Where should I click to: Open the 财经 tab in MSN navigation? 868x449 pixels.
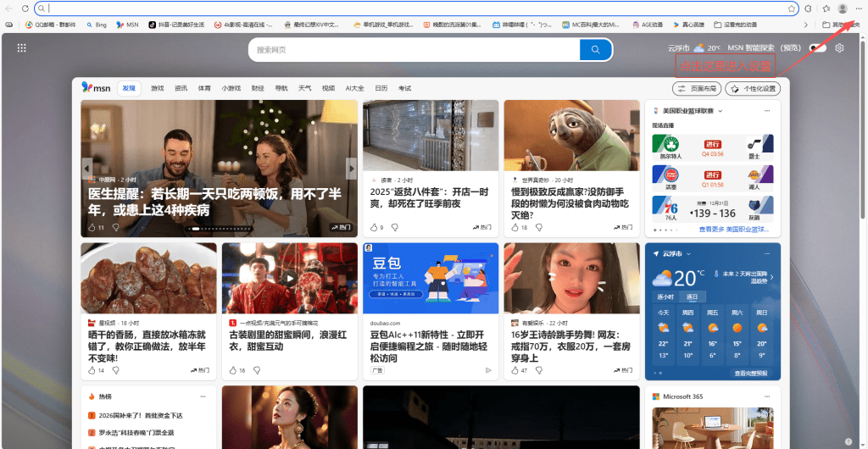pyautogui.click(x=258, y=88)
